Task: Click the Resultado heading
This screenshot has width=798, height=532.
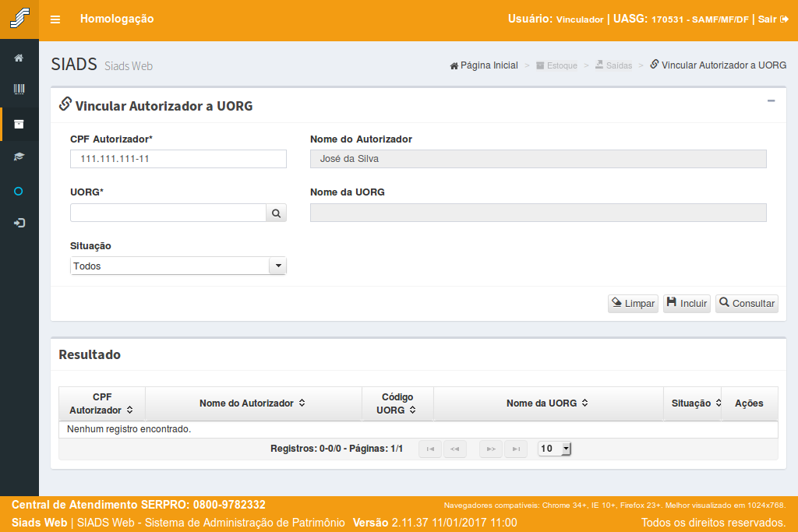Action: pyautogui.click(x=90, y=354)
